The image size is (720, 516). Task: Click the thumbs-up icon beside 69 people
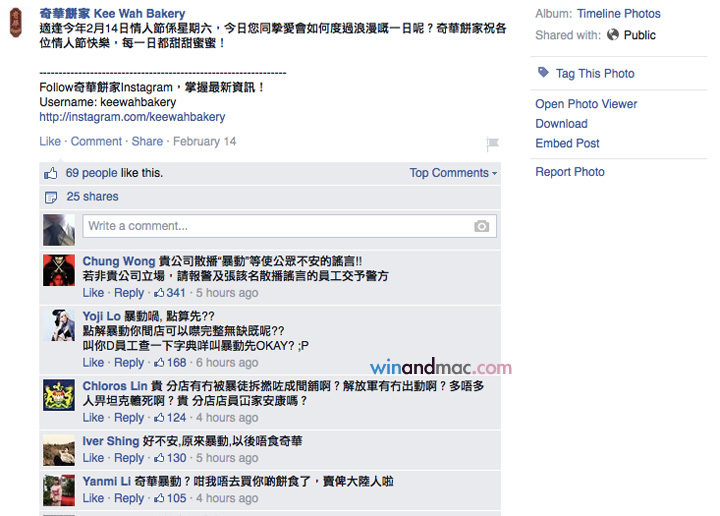pos(51,174)
